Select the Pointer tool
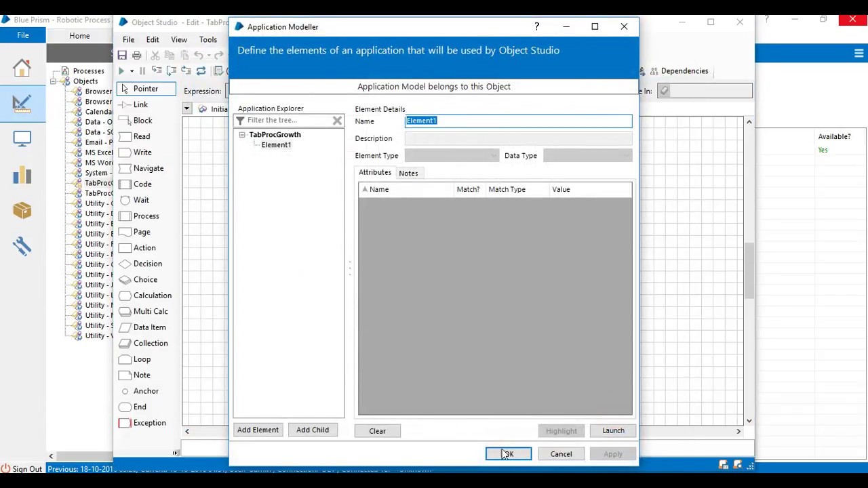 (x=146, y=89)
